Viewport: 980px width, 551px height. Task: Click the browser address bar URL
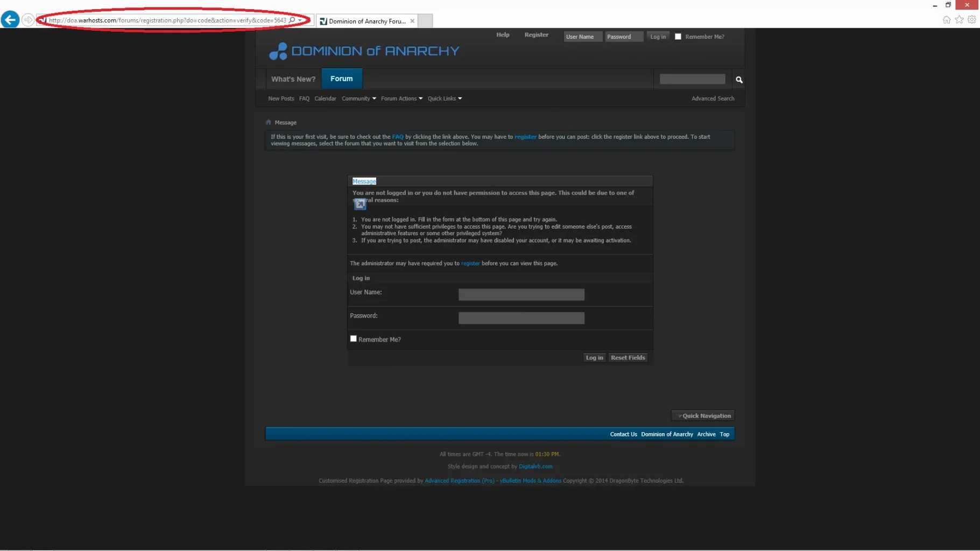click(x=167, y=20)
